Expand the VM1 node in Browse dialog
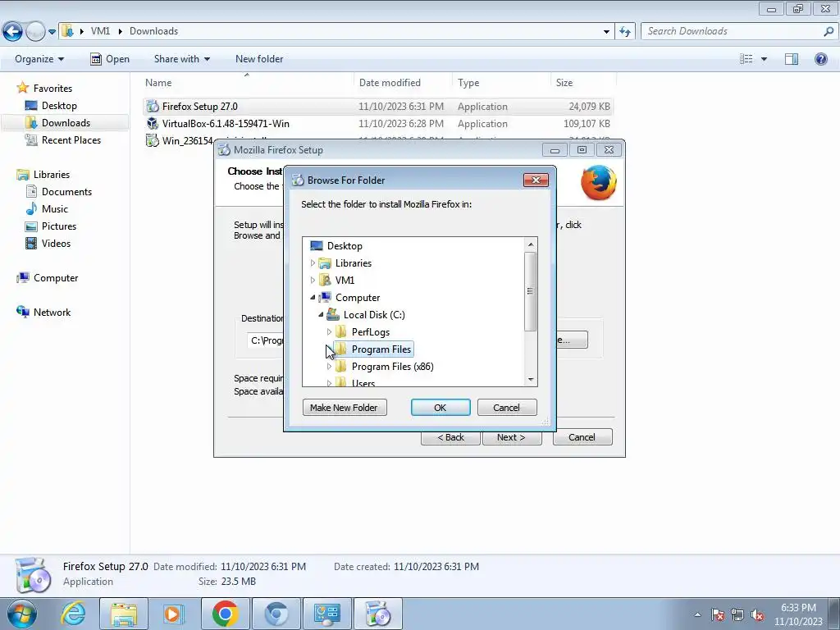840x630 pixels. (313, 281)
